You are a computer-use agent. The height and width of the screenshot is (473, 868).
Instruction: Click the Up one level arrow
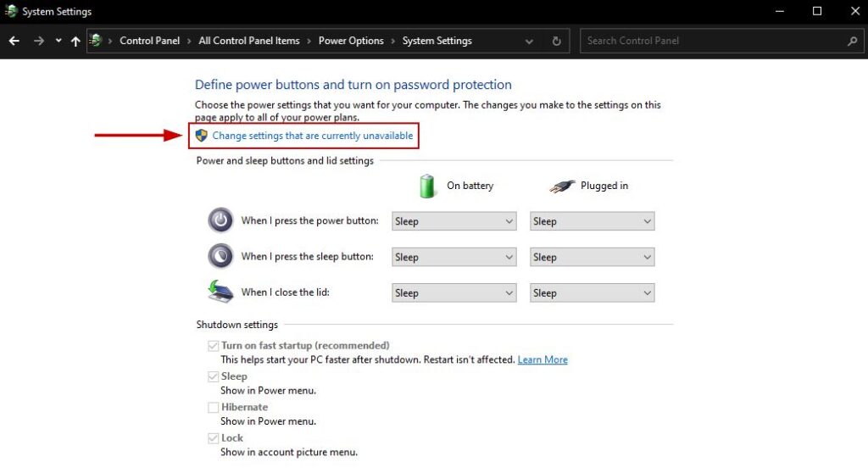(76, 41)
